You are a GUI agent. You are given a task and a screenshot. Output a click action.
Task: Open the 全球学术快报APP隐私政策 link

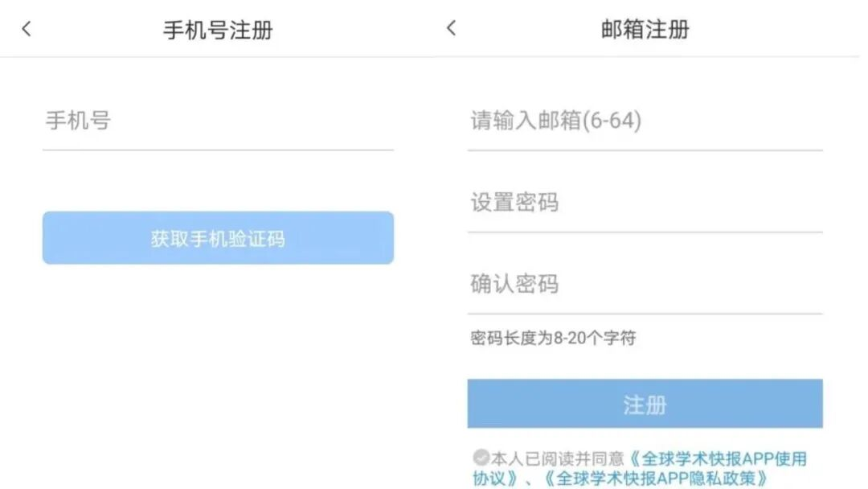pos(655,478)
